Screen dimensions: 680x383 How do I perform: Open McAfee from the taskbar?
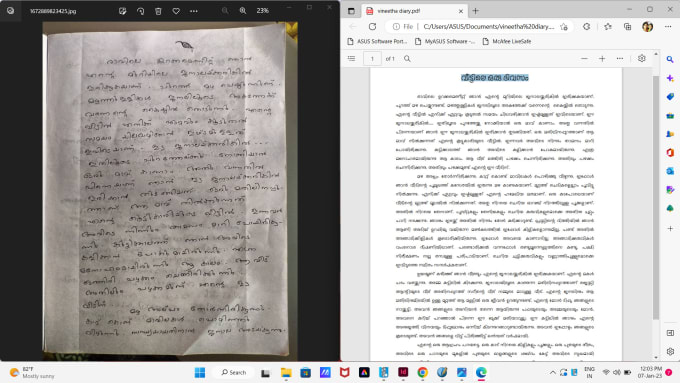[344, 372]
